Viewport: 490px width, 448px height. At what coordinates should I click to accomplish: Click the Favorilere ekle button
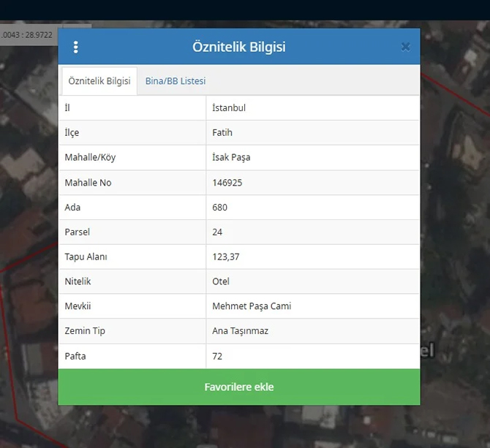(239, 387)
